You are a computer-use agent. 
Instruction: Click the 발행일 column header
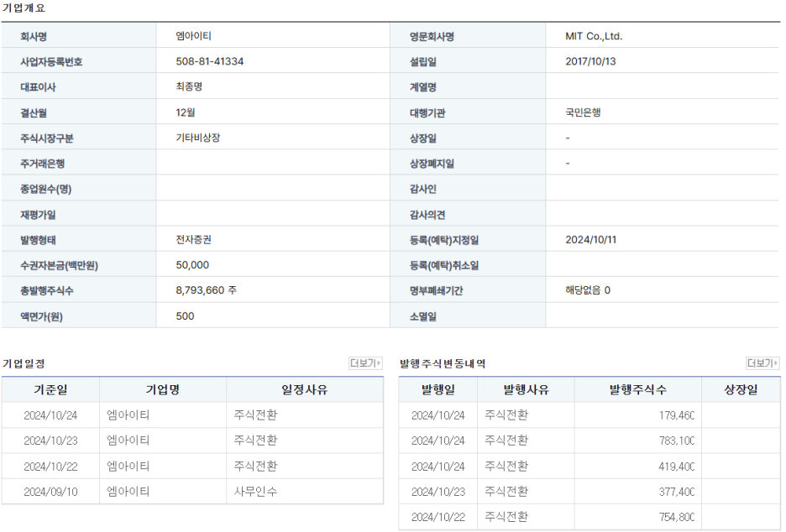pyautogui.click(x=438, y=389)
